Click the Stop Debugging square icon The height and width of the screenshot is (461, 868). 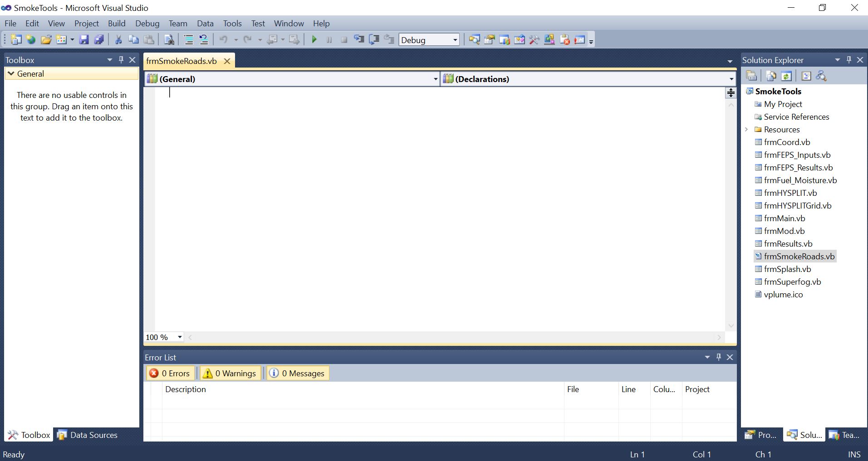(x=344, y=40)
